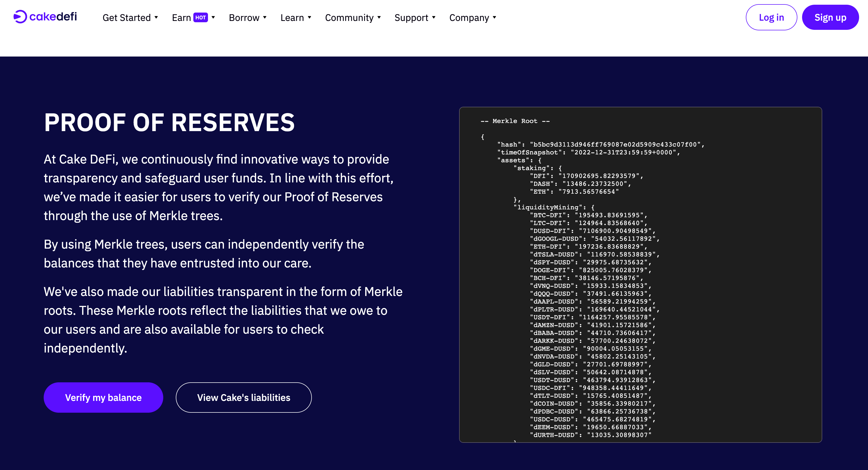Click the cakedefi logo
868x470 pixels.
click(x=45, y=16)
